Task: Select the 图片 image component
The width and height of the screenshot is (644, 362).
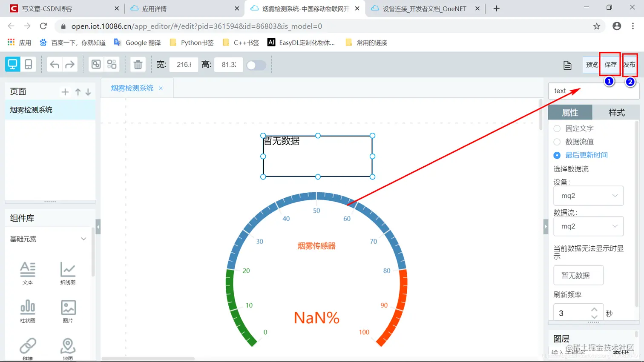Action: (x=68, y=311)
